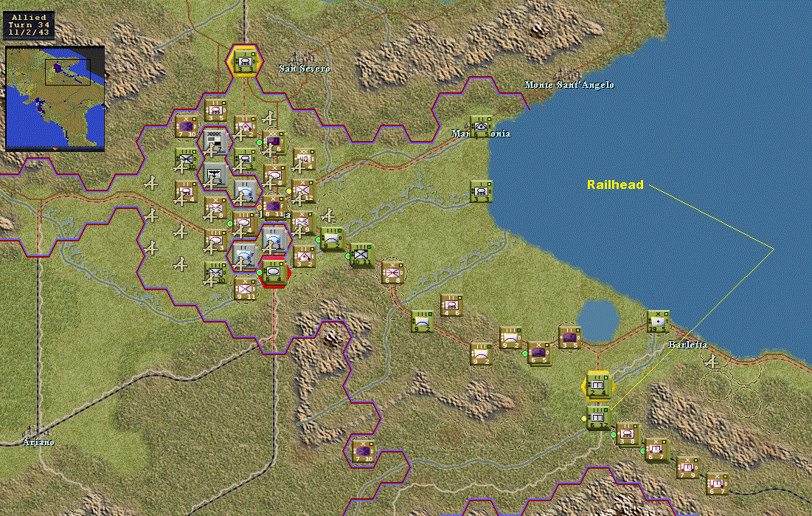Select the 9-11 brigade unit
812x516 pixels.
[x=245, y=289]
